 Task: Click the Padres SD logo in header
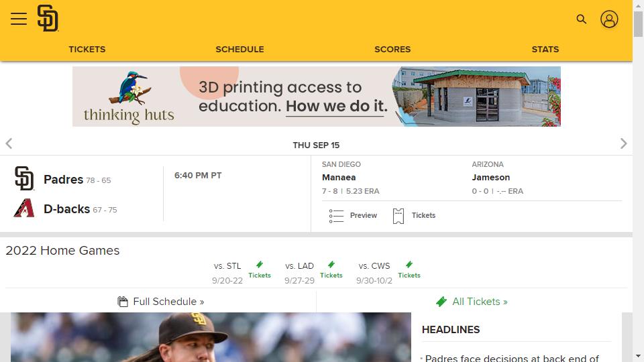48,18
